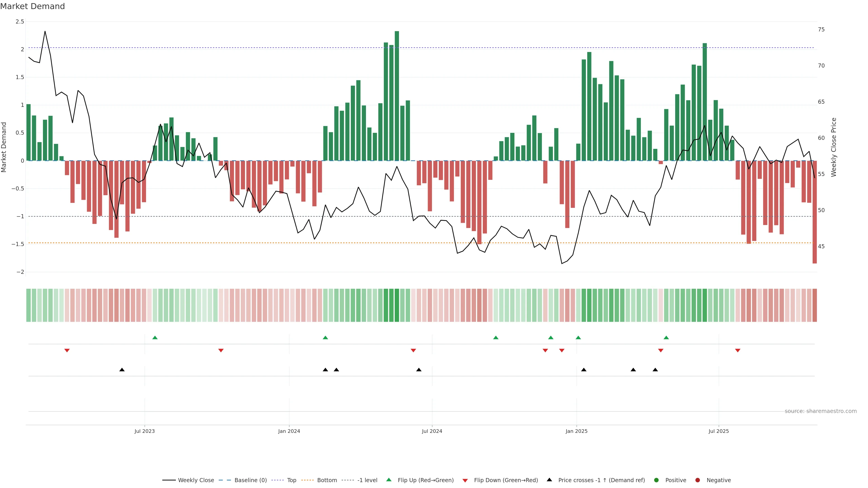Click the Jul 2025 x-axis label
This screenshot has height=488, width=868.
coord(718,431)
